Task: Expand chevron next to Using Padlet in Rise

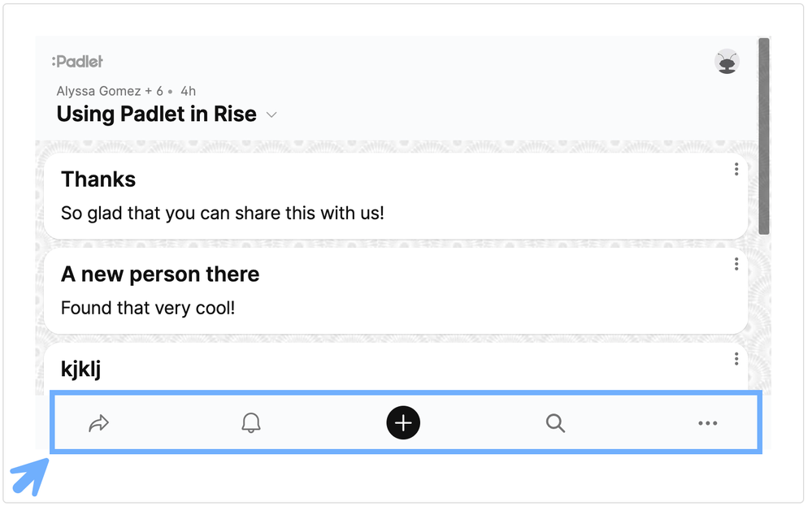Action: pos(271,115)
